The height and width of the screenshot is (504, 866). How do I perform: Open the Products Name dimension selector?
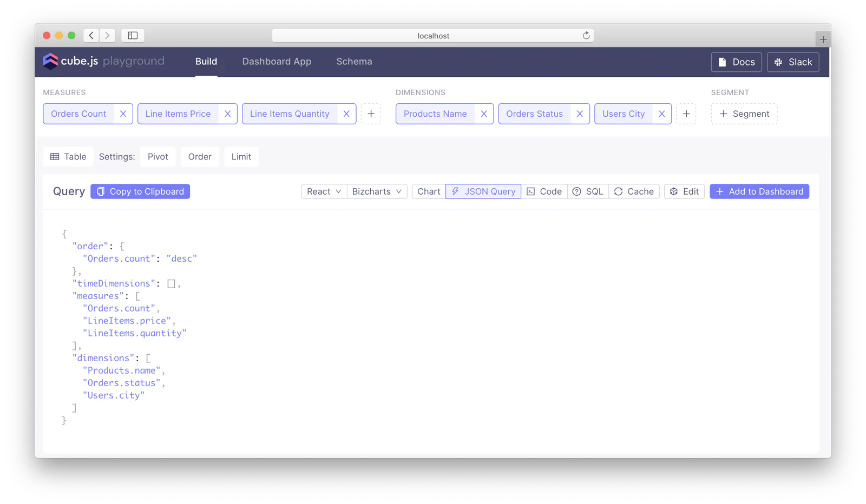point(435,114)
